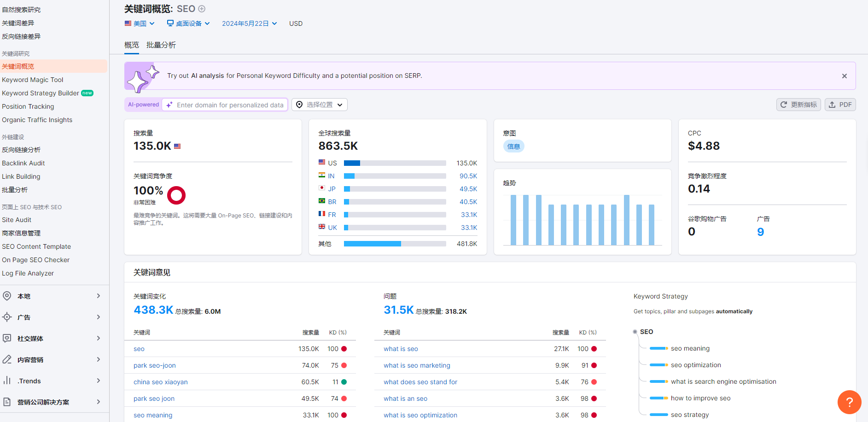The height and width of the screenshot is (422, 868).
Task: Click the 其他 search volume bar
Action: tap(395, 244)
